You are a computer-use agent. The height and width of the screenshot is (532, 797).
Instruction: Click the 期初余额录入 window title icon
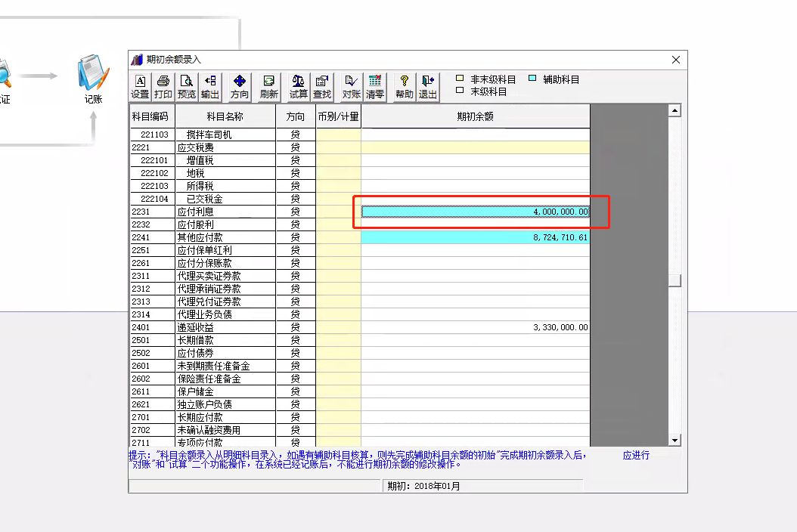point(137,60)
